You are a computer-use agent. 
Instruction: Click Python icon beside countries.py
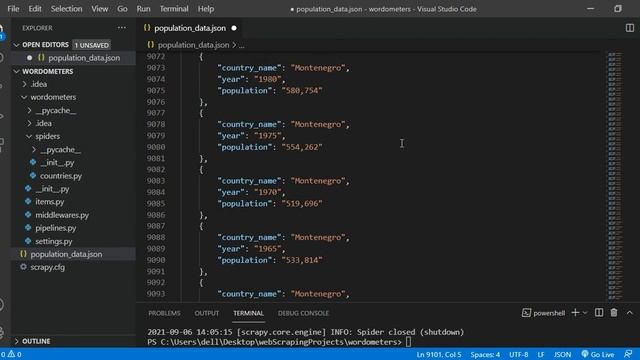coord(33,176)
